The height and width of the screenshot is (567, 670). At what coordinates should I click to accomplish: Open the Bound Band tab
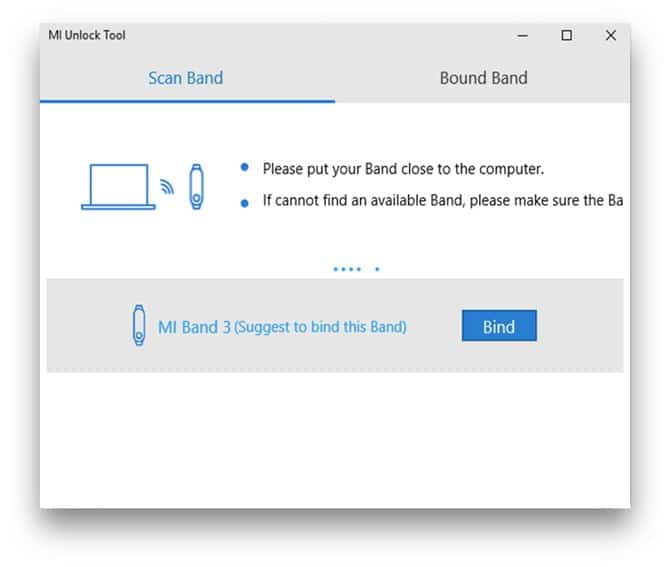click(x=483, y=78)
